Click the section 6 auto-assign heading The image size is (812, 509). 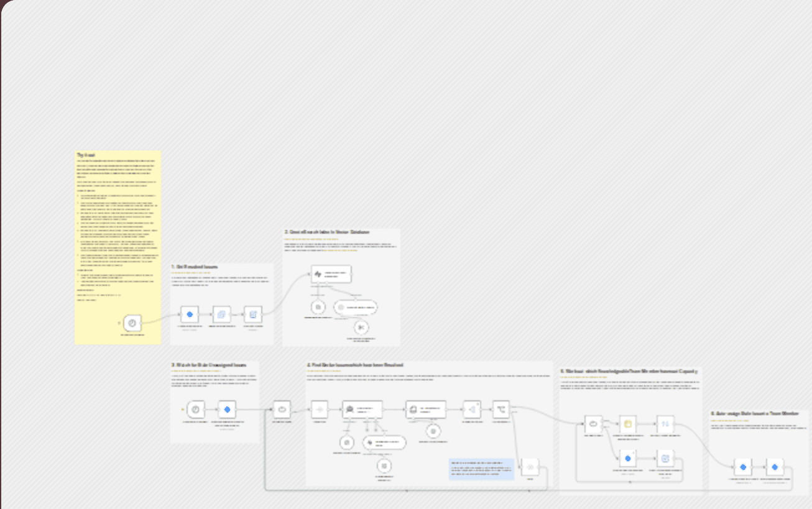(755, 413)
